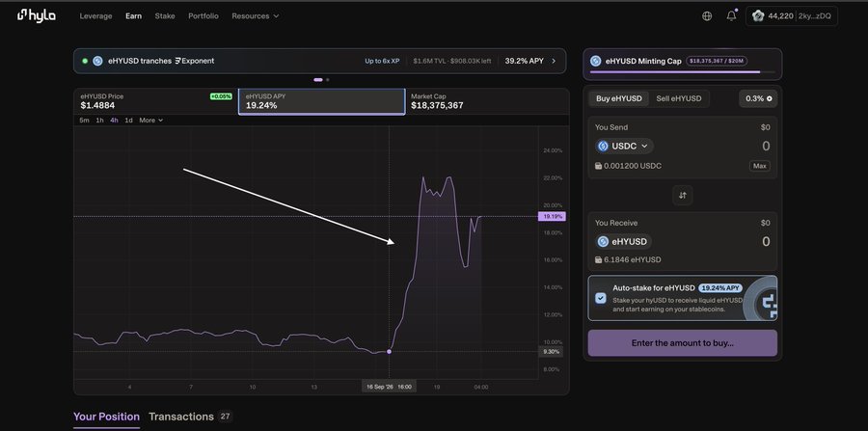This screenshot has height=431, width=868.
Task: Open Transactions tab
Action: [181, 417]
